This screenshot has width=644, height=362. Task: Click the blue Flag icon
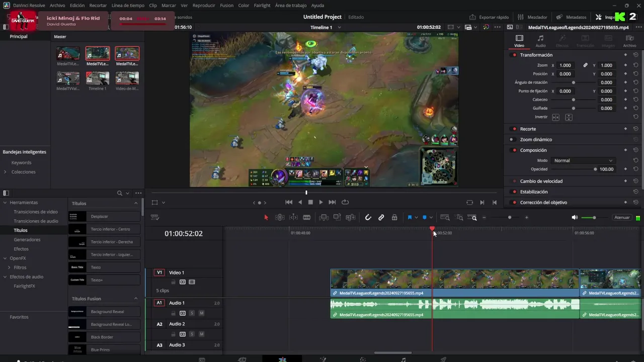coord(410,217)
